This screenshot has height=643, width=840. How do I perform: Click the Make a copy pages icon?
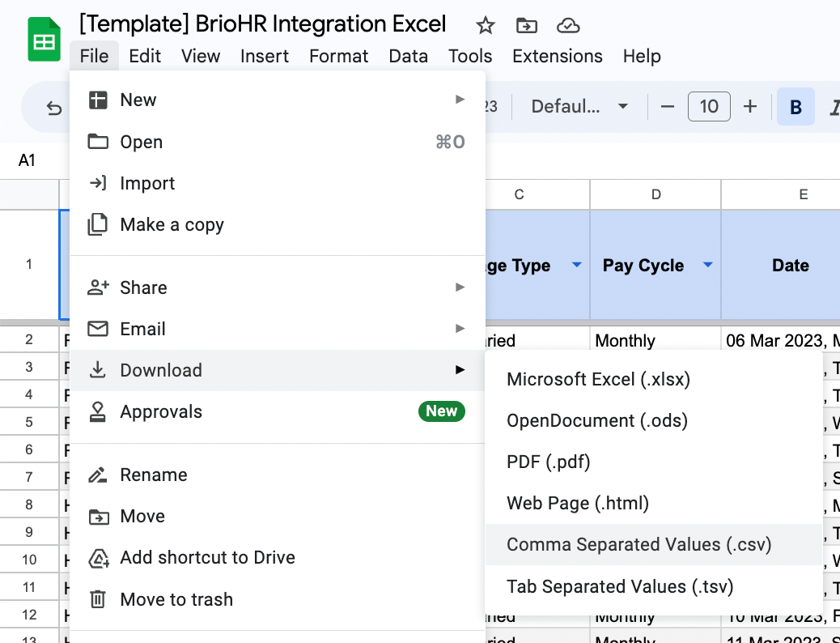pyautogui.click(x=97, y=224)
